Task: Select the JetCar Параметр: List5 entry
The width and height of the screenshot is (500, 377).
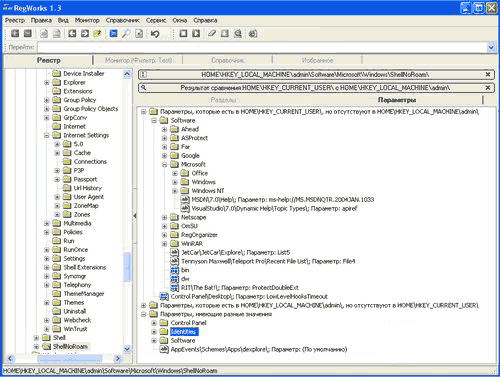Action: (235, 252)
